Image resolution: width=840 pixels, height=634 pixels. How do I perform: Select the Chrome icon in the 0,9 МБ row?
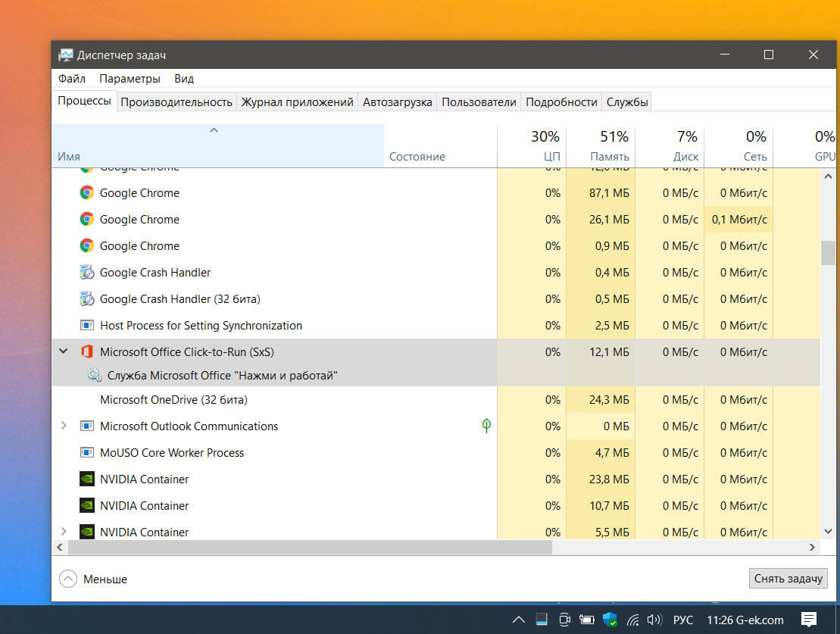click(87, 245)
